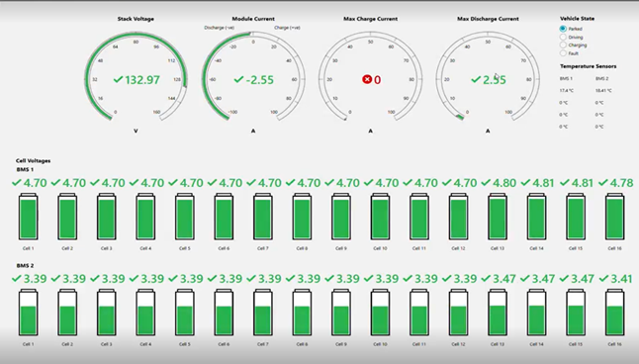Click BMS 2 Cell 10 battery icon
Viewport: 639px width, 364px height.
pyautogui.click(x=380, y=313)
